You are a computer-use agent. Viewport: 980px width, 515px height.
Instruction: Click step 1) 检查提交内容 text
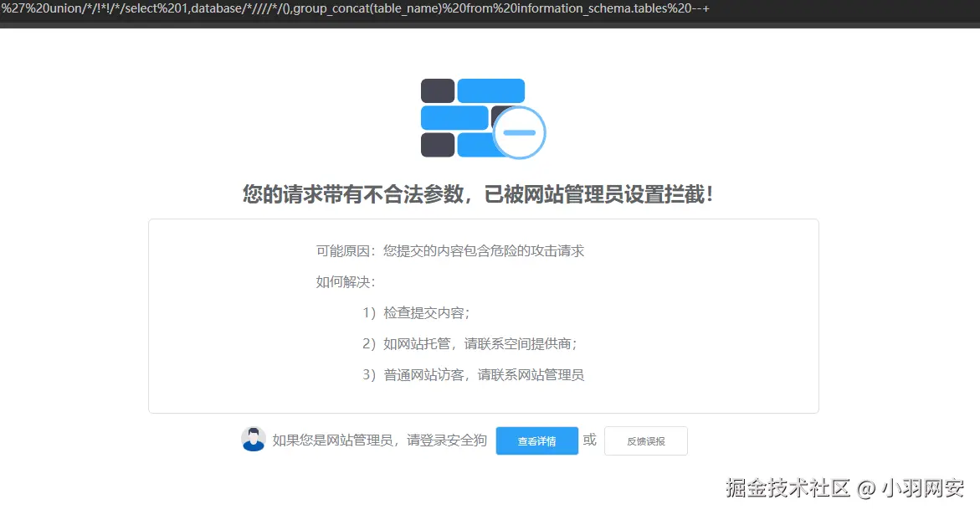(x=416, y=312)
